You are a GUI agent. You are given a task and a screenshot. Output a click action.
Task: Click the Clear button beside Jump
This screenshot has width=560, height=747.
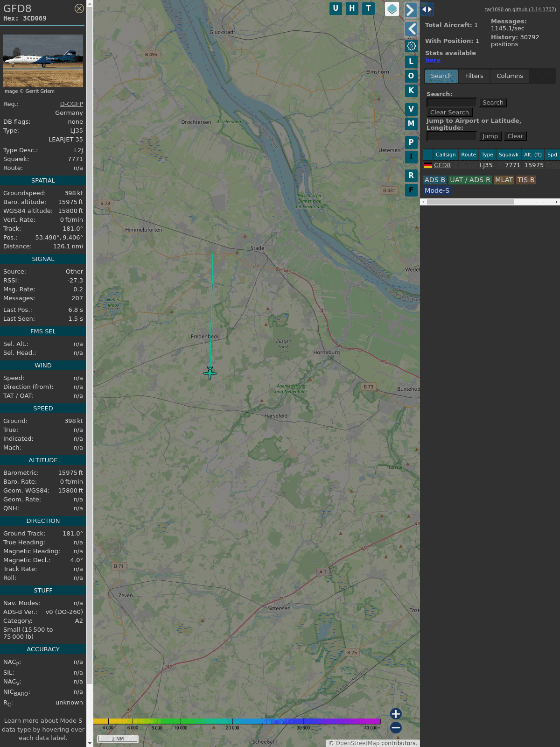(515, 136)
